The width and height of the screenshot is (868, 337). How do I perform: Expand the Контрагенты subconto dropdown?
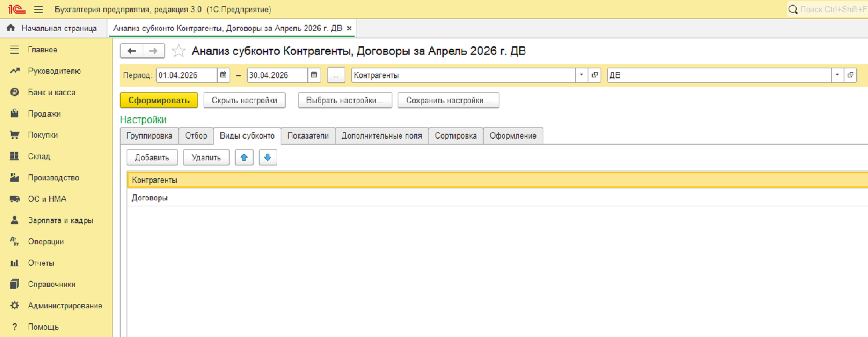[x=581, y=75]
